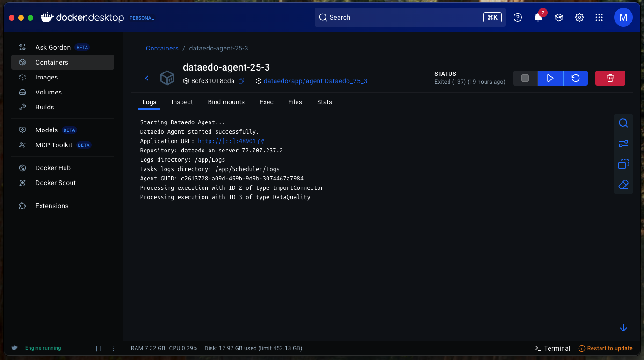644x360 pixels.
Task: Switch to the Bind mounts tab
Action: click(226, 102)
